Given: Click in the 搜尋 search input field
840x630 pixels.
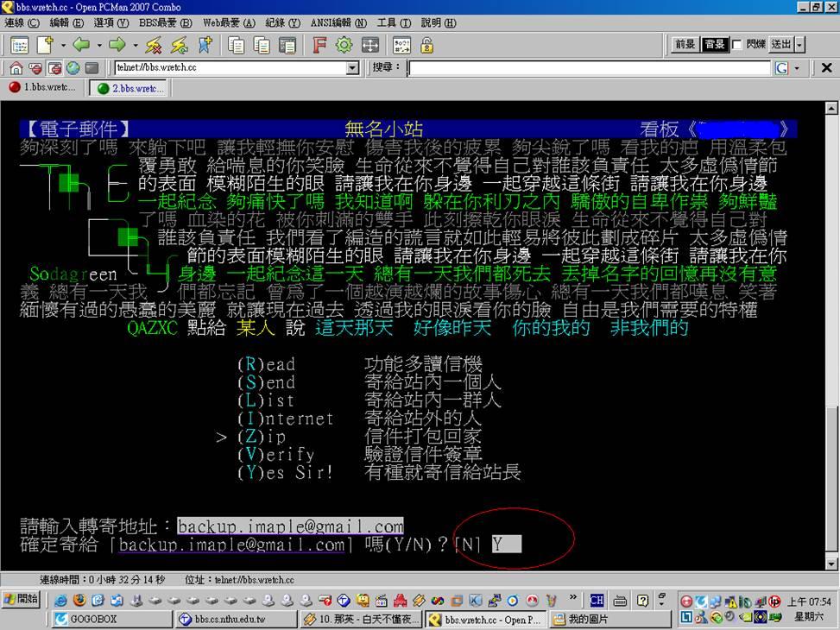Looking at the screenshot, I should (x=589, y=68).
